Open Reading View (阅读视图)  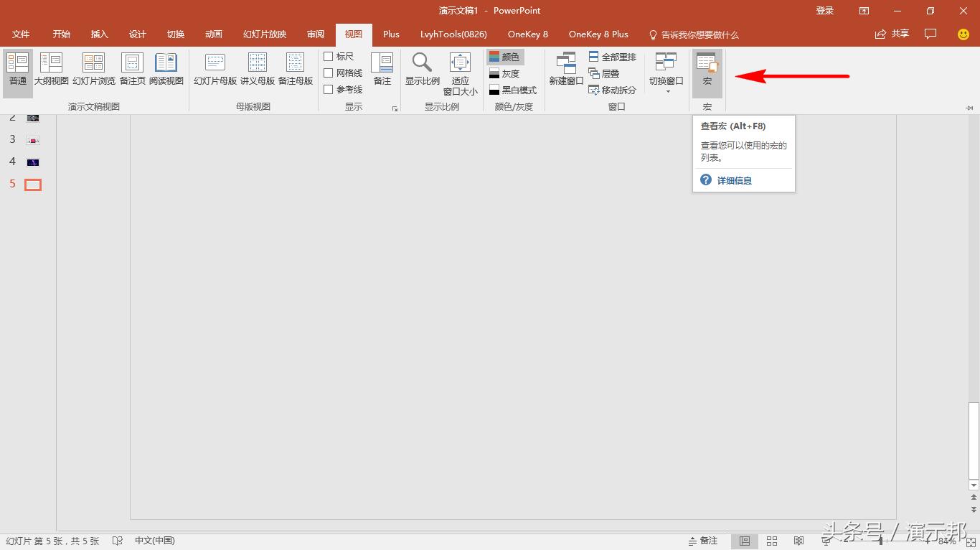(x=166, y=69)
